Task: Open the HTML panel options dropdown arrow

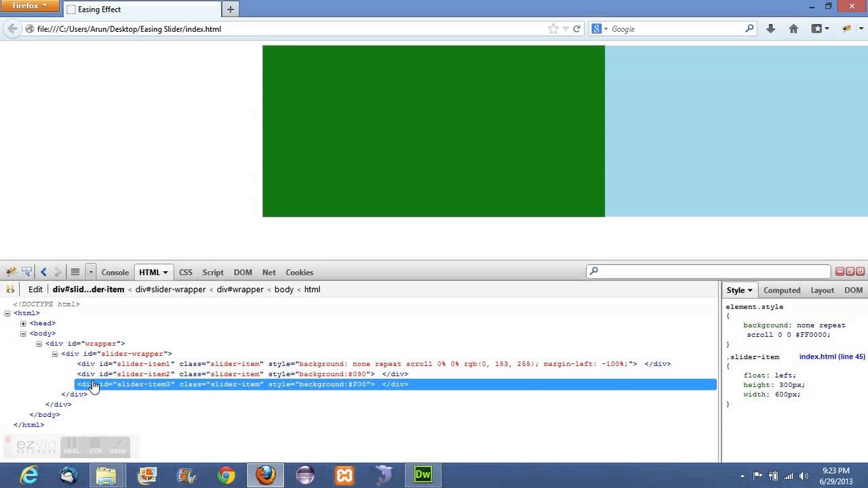Action: point(165,272)
